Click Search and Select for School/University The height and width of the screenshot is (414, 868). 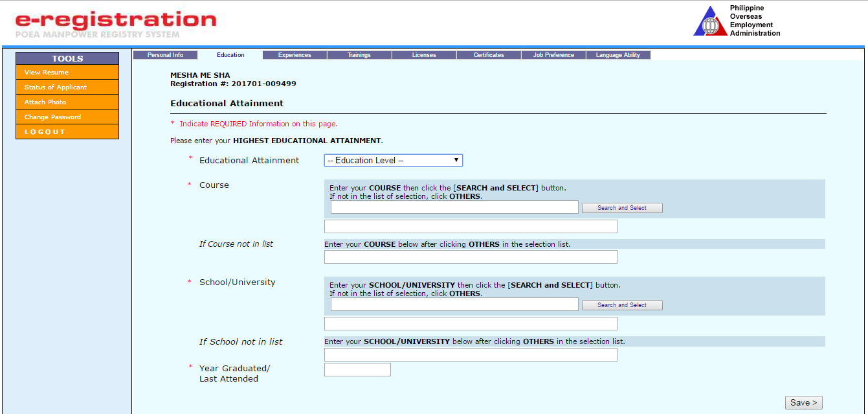click(621, 305)
